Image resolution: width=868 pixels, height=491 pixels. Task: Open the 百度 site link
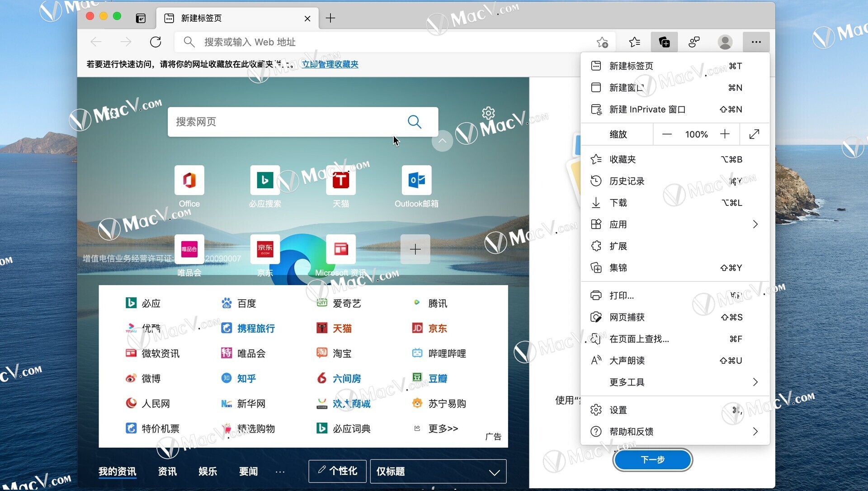pyautogui.click(x=239, y=303)
